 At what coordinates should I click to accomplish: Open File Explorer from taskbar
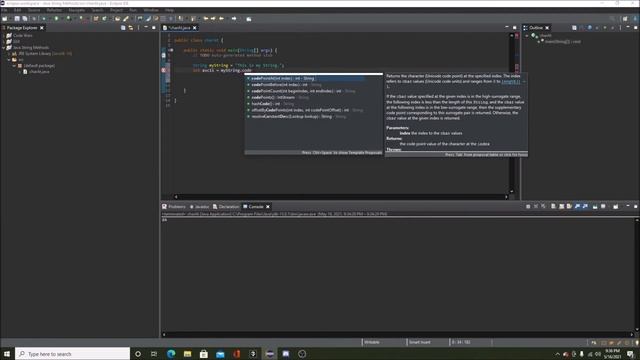[x=187, y=354]
